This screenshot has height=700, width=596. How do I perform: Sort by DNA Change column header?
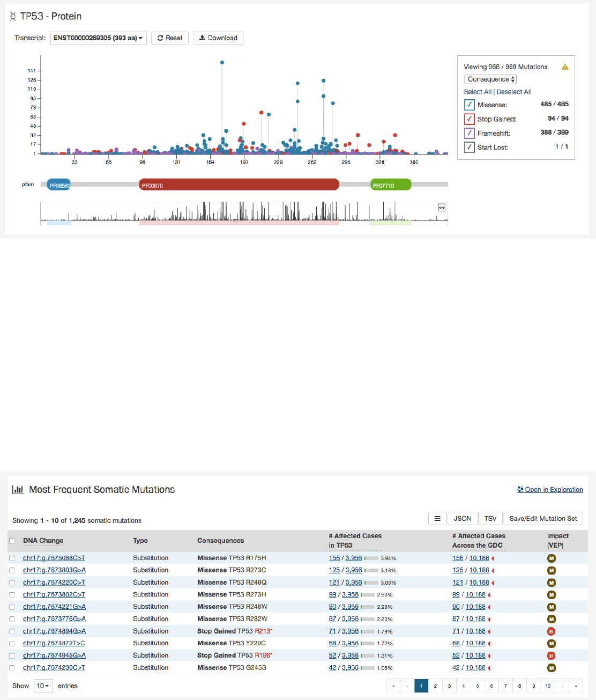[x=43, y=541]
